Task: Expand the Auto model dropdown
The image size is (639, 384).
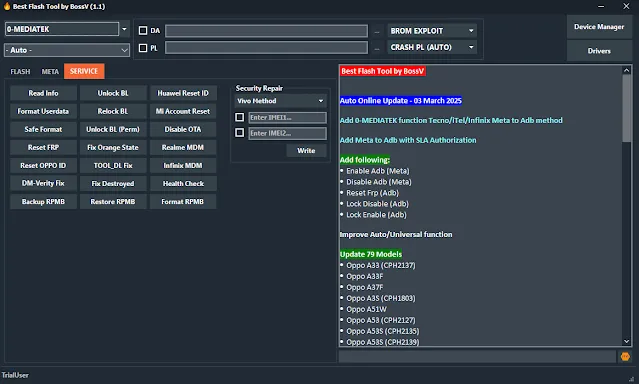Action: (x=67, y=50)
